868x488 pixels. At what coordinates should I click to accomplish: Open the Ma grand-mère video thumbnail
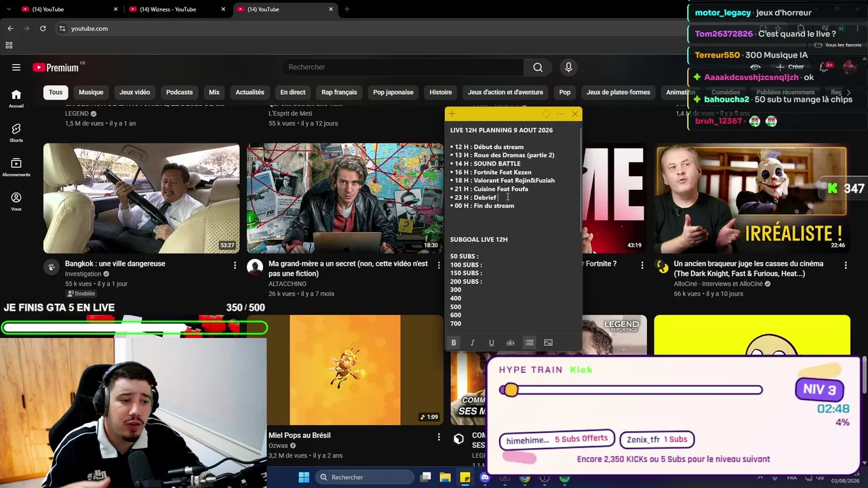tap(344, 199)
